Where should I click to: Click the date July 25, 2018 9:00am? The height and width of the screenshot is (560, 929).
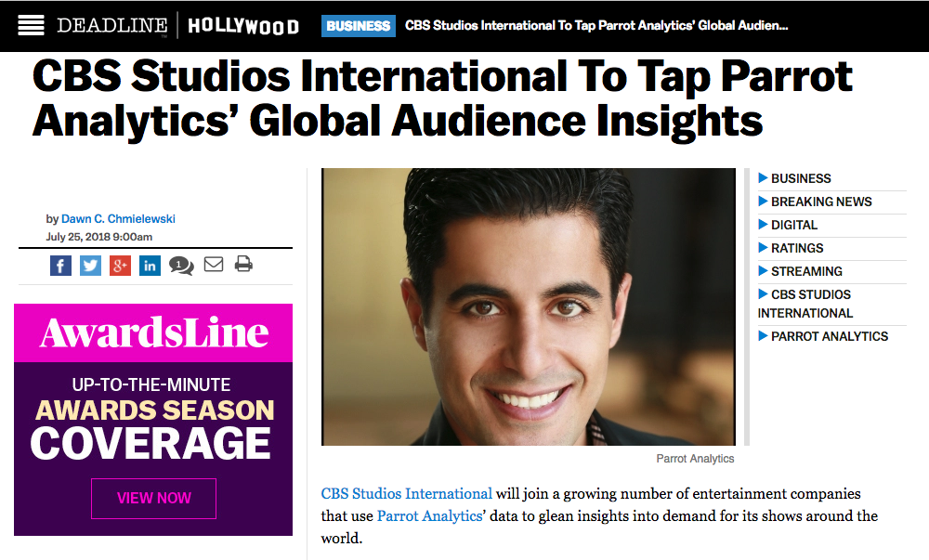(x=99, y=237)
